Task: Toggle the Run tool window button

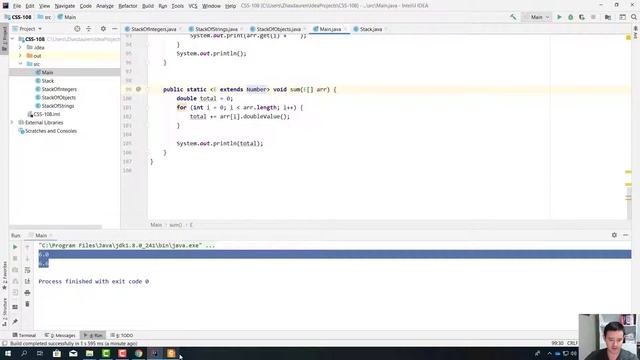Action: [93, 335]
